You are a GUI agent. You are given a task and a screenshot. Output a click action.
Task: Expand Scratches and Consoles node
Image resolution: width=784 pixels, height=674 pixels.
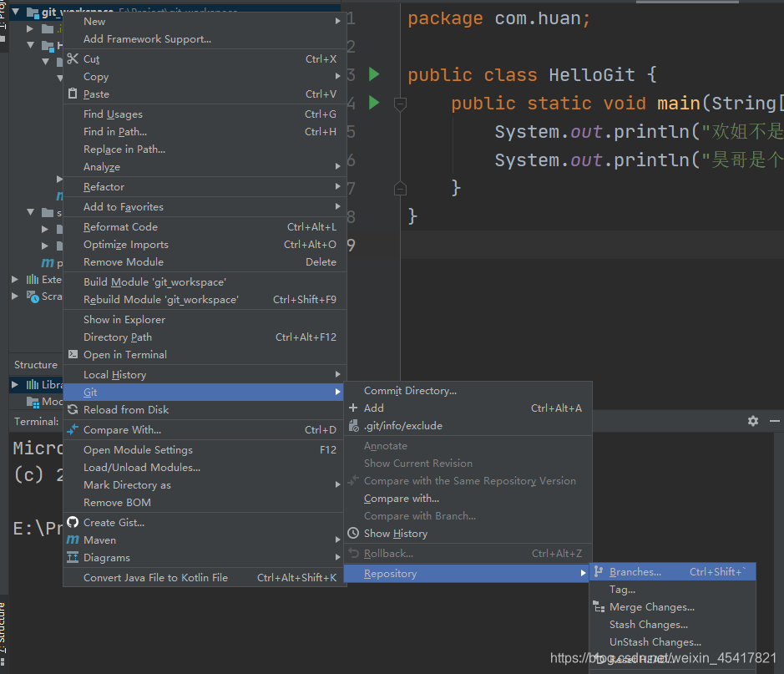click(x=15, y=296)
